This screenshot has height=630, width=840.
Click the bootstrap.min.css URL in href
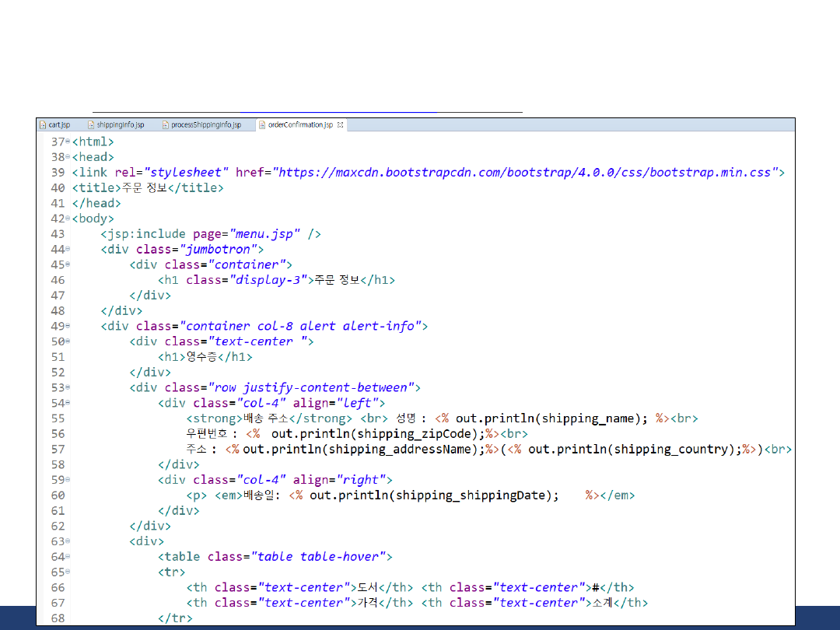(525, 173)
